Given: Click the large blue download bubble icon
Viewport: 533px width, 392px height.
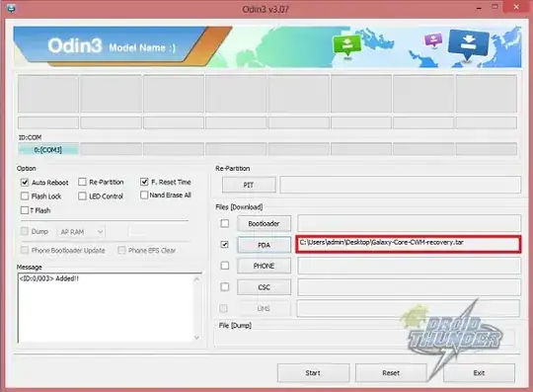Looking at the screenshot, I should (x=469, y=44).
